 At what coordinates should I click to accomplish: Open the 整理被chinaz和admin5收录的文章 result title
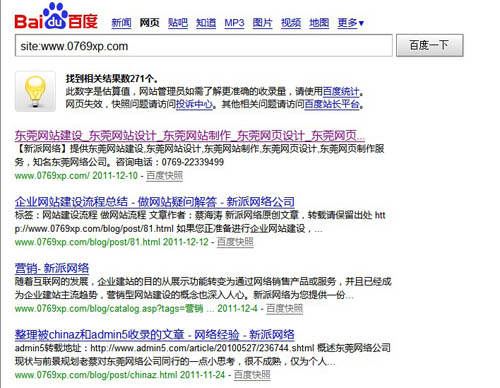155,334
